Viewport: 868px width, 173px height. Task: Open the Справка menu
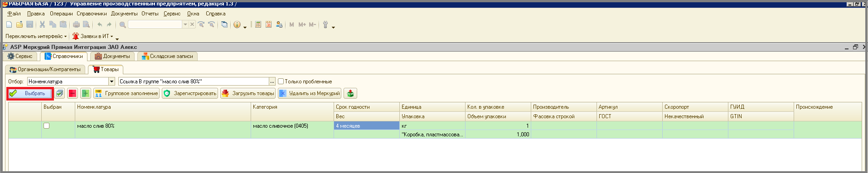[x=215, y=14]
